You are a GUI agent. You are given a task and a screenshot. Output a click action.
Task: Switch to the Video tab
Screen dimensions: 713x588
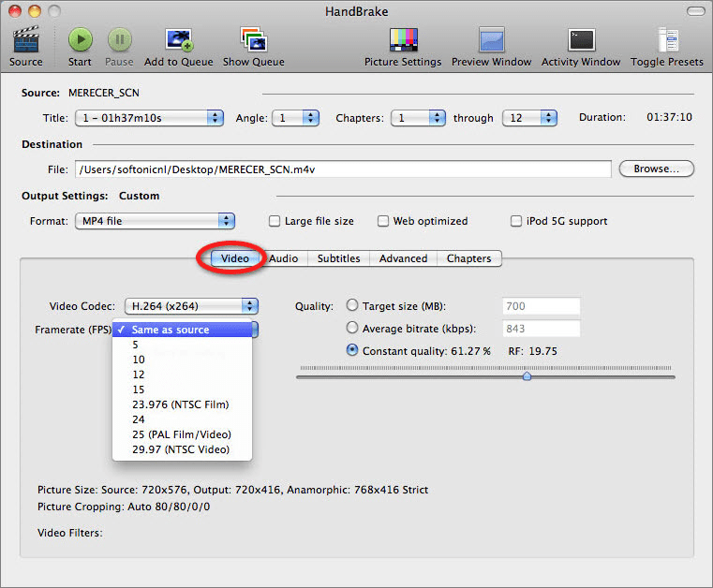(235, 258)
